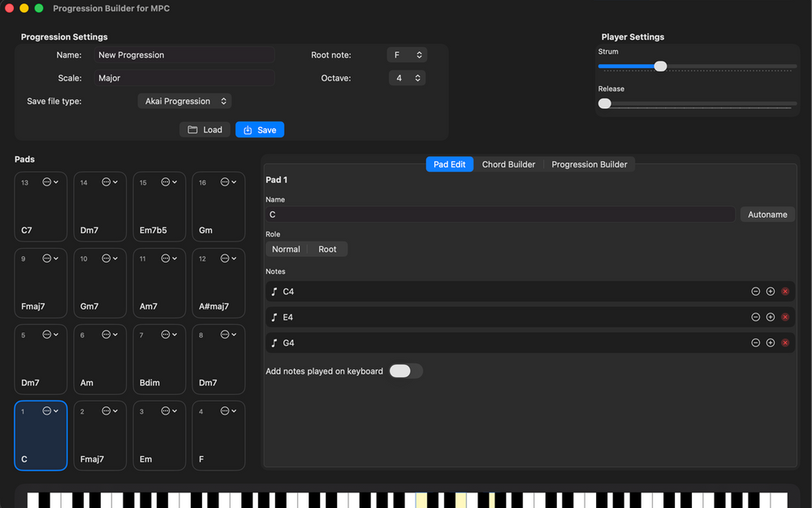Click the Strum slider handle

click(660, 67)
